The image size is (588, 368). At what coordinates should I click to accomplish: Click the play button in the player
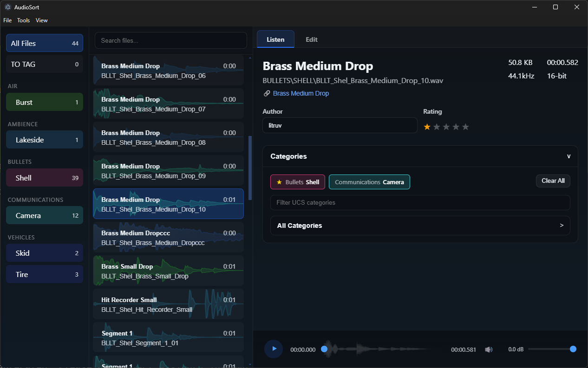274,349
